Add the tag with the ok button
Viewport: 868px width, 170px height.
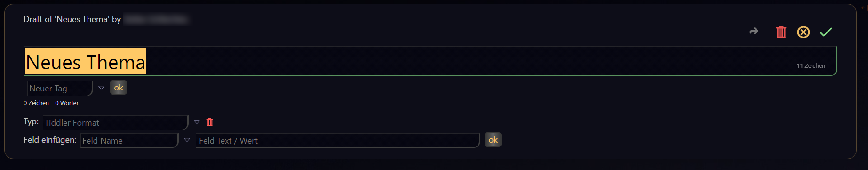[119, 88]
